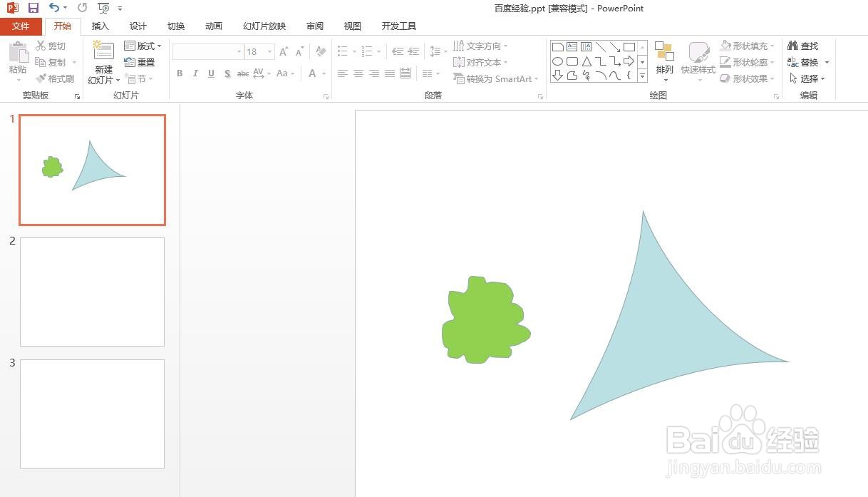The width and height of the screenshot is (868, 497).
Task: Select slide 3 thumbnail
Action: [92, 414]
